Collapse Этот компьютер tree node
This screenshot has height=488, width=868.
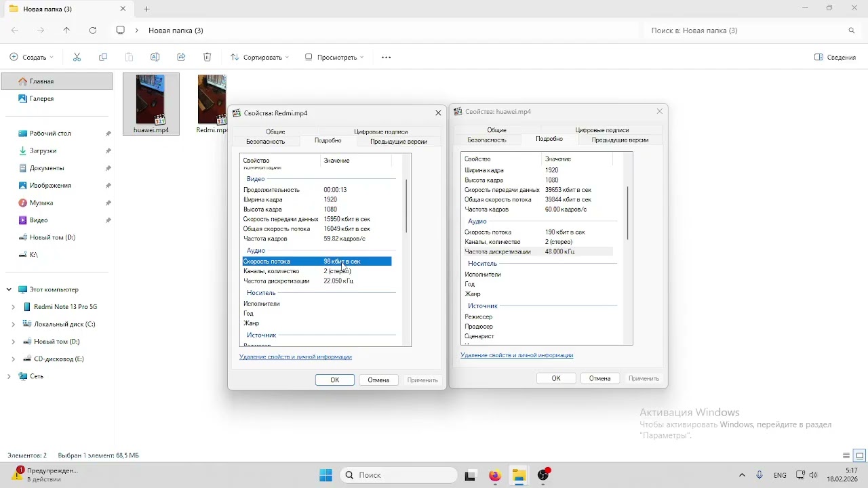[x=9, y=289]
